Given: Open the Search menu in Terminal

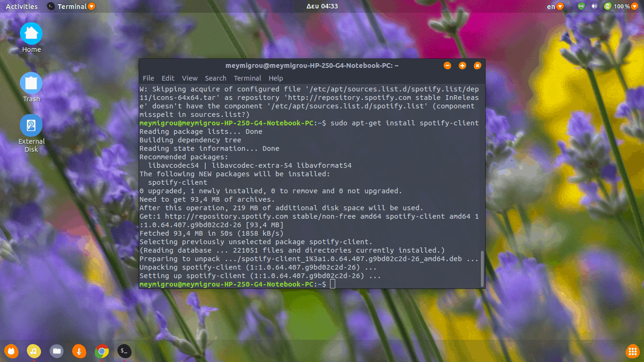Looking at the screenshot, I should (215, 78).
